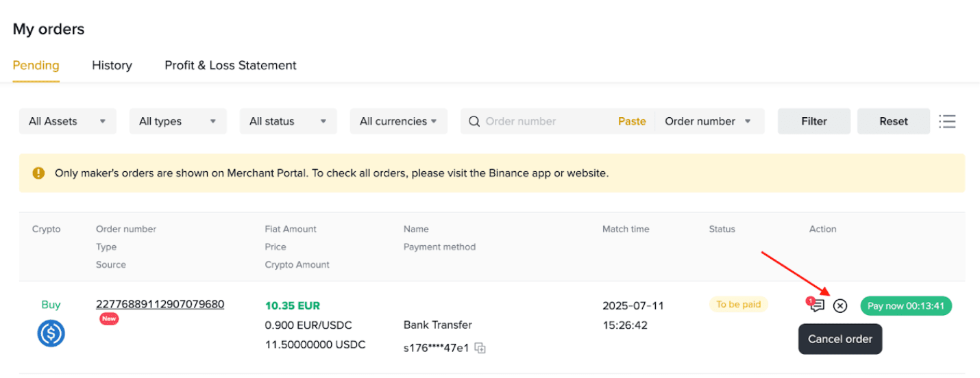Expand the All Assets dropdown
This screenshot has width=980, height=378.
67,121
